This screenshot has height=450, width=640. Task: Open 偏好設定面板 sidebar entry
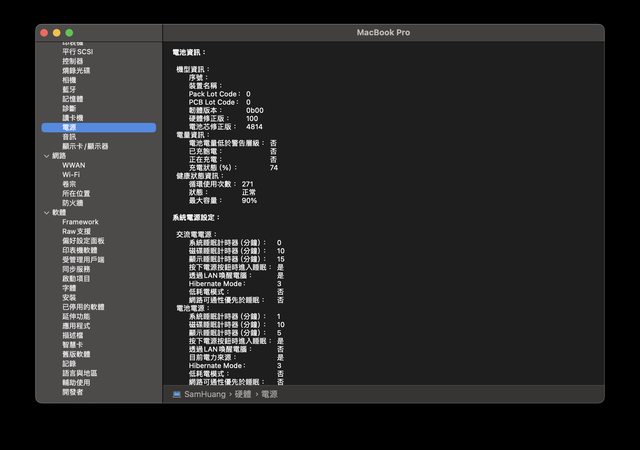(83, 241)
